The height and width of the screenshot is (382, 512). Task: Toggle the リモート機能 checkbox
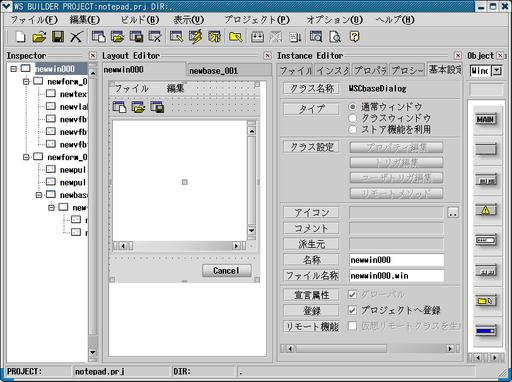point(352,326)
